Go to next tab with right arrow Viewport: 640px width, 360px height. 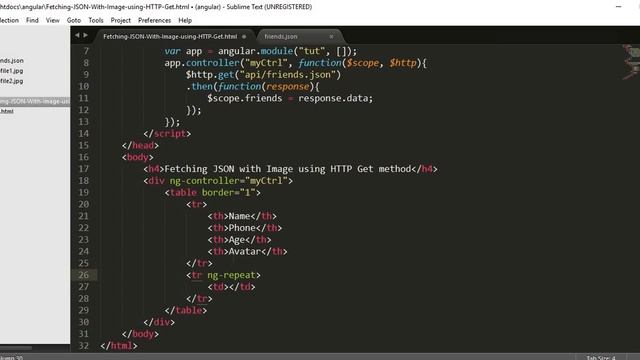(85, 36)
